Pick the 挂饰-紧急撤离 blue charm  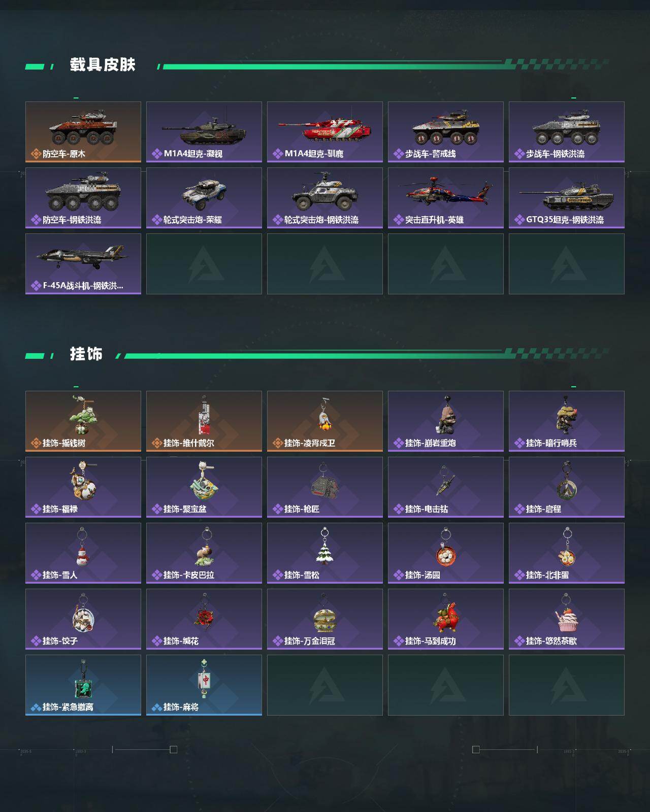tap(83, 685)
